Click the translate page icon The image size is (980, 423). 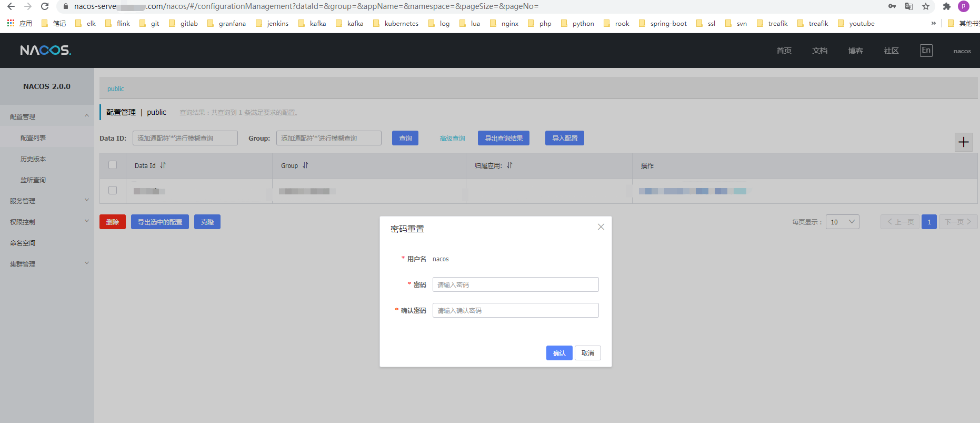[x=909, y=6]
